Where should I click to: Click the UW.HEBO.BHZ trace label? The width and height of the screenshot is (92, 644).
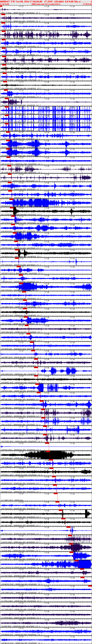pos(21,442)
